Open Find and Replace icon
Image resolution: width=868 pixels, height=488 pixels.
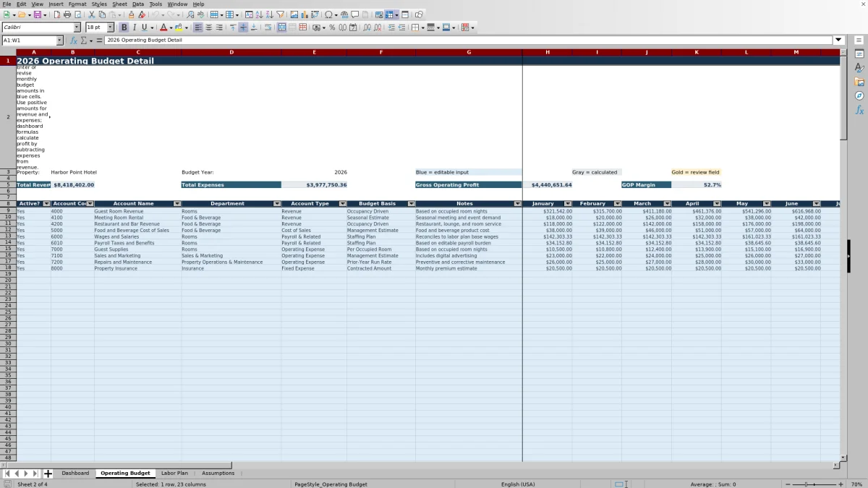click(x=190, y=14)
